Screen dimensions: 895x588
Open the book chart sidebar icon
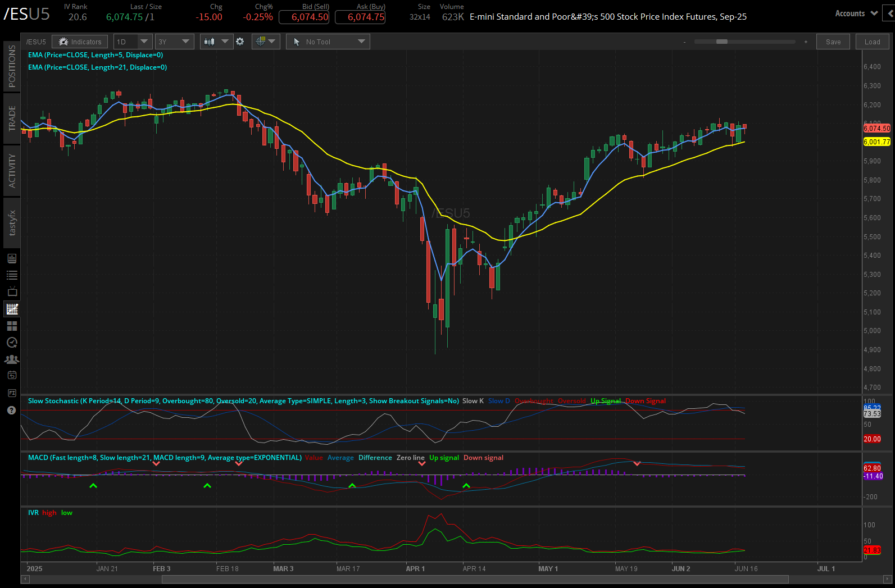coord(12,258)
